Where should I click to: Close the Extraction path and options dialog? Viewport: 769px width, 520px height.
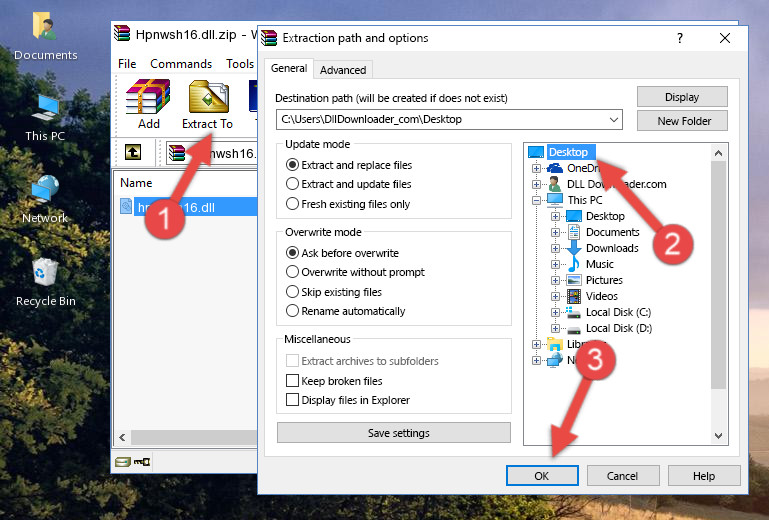[x=725, y=38]
